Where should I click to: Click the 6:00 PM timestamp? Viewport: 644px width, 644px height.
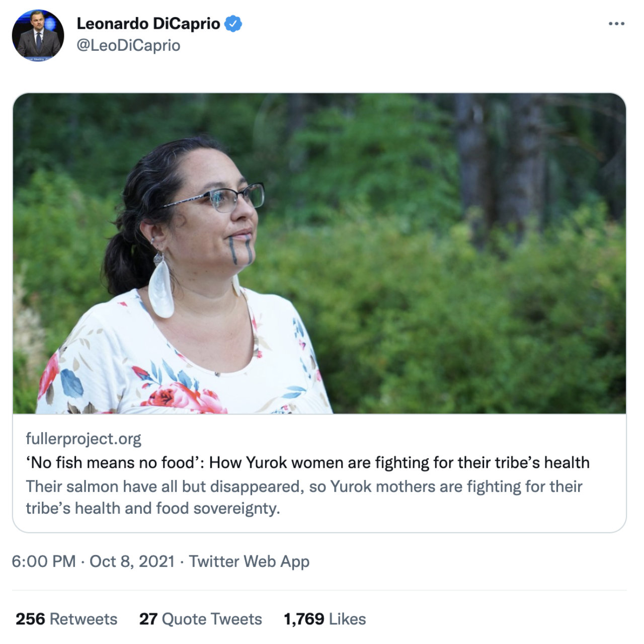(44, 561)
